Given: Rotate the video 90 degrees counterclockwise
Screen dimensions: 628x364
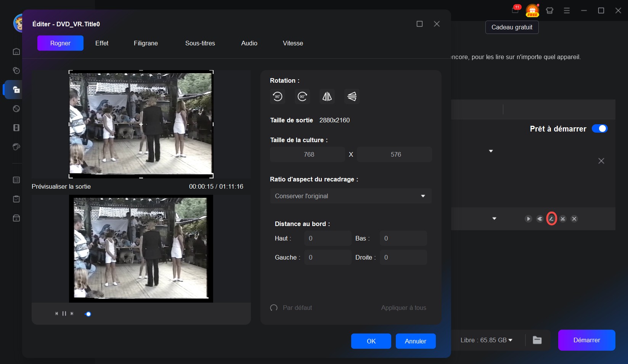Looking at the screenshot, I should (278, 96).
